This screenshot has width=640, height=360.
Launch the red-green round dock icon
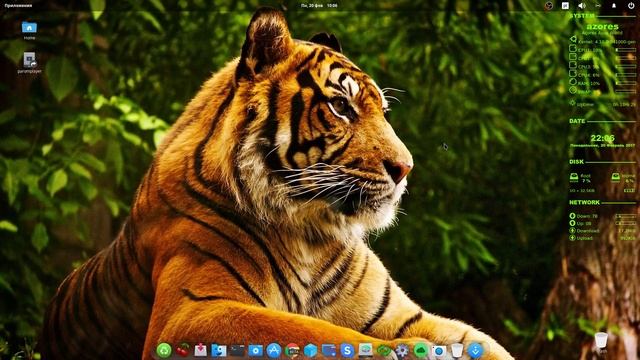(292, 350)
